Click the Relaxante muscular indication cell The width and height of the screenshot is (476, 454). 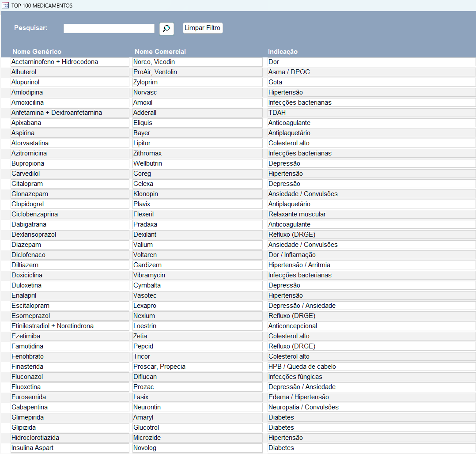pos(371,214)
